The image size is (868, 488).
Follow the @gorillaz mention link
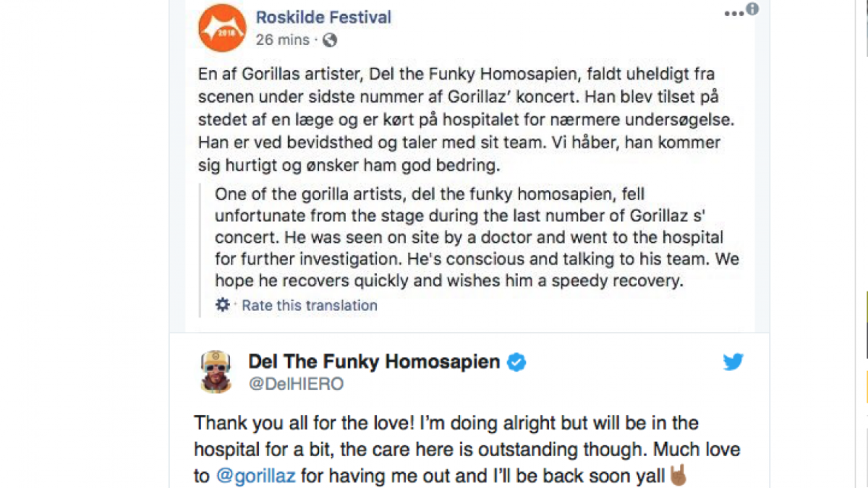255,476
